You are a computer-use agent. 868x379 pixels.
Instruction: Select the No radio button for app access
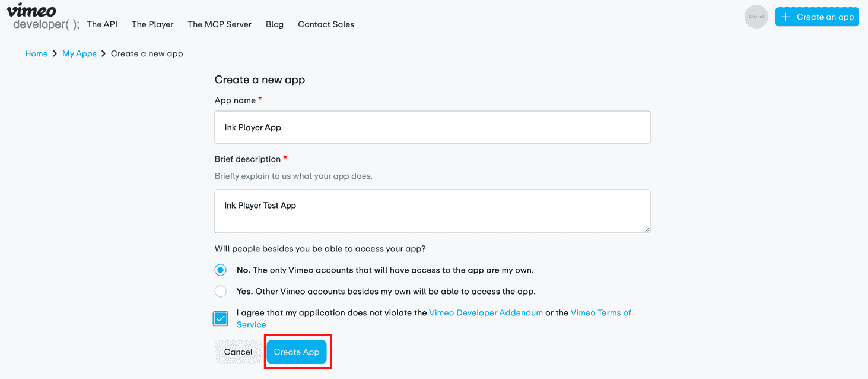(221, 270)
